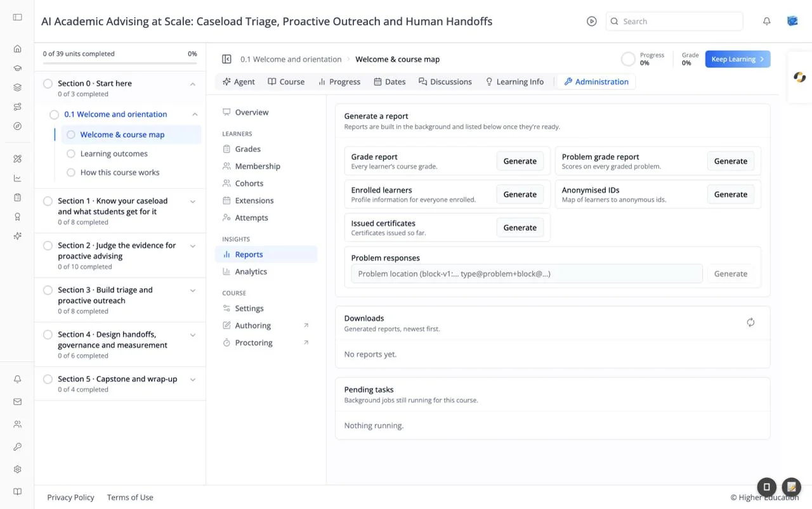Click the key icon in the left rail
Screen dimensions: 812x509
coord(17,447)
